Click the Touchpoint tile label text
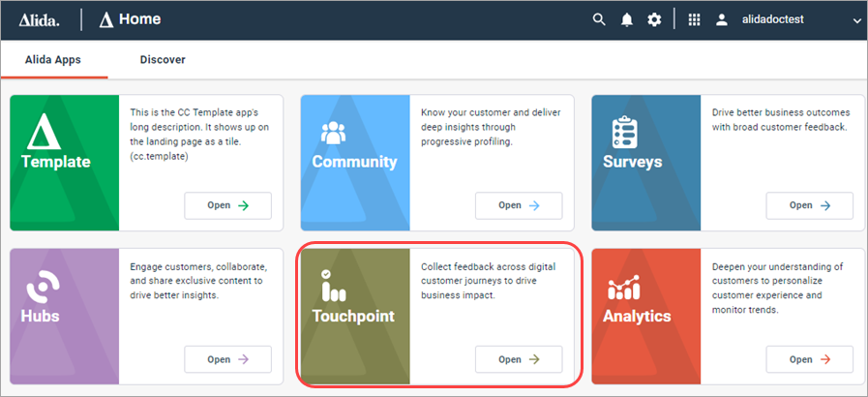Viewport: 868px width, 397px height. [x=353, y=317]
